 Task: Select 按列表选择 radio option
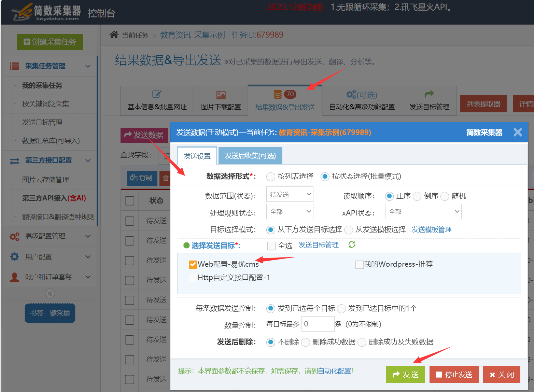pyautogui.click(x=271, y=177)
